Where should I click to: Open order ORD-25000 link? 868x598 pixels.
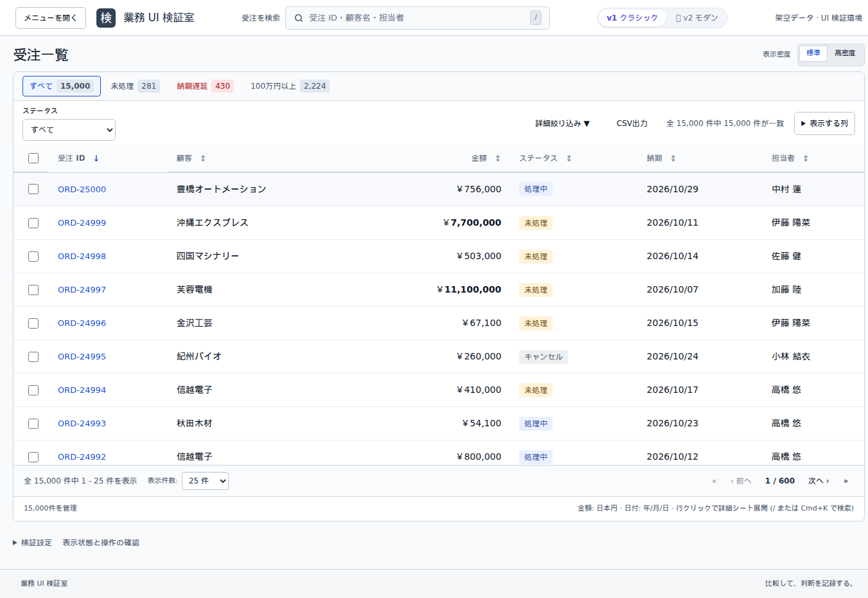coord(82,189)
